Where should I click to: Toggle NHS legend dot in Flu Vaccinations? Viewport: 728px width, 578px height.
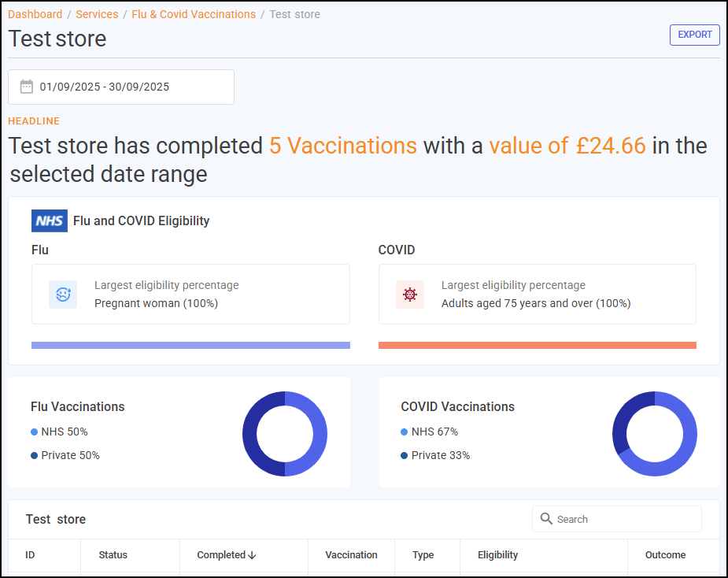[34, 432]
